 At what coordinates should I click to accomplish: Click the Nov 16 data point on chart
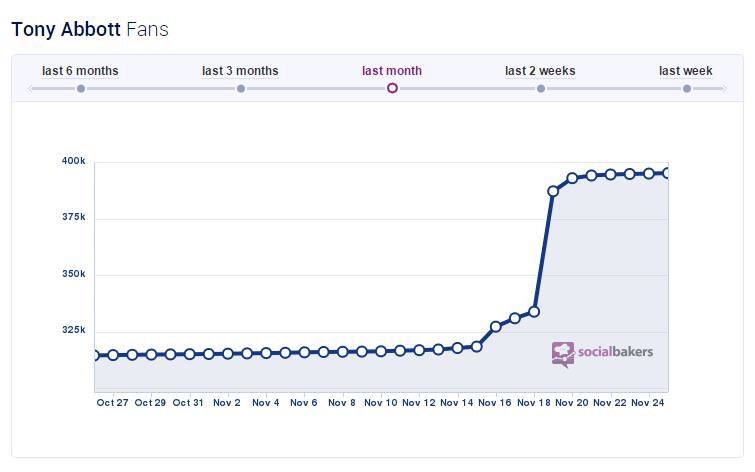[x=496, y=327]
